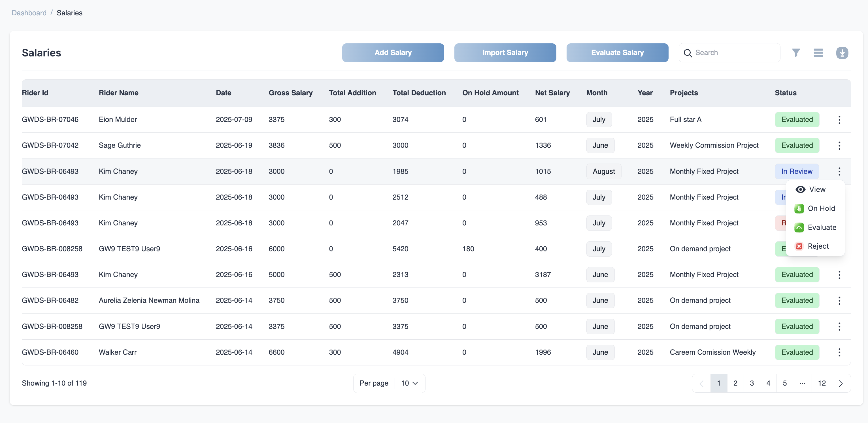Click the On Hold Amount column header

coord(490,93)
